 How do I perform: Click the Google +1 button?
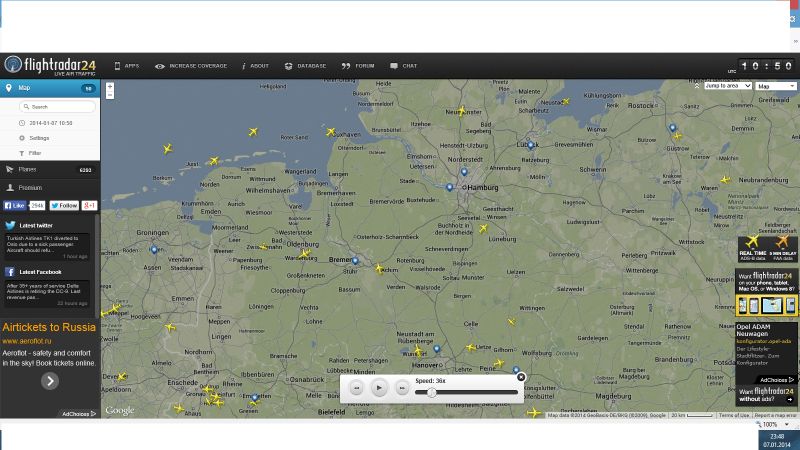(89, 205)
